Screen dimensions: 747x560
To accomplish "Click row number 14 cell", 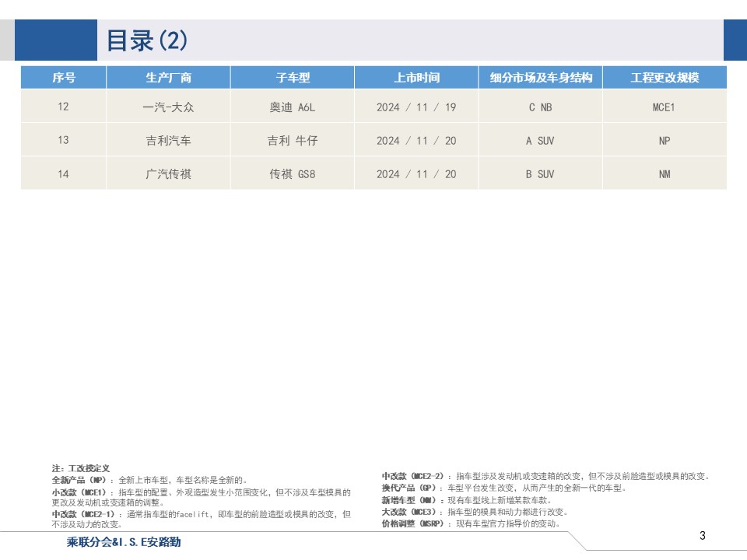I will (63, 173).
